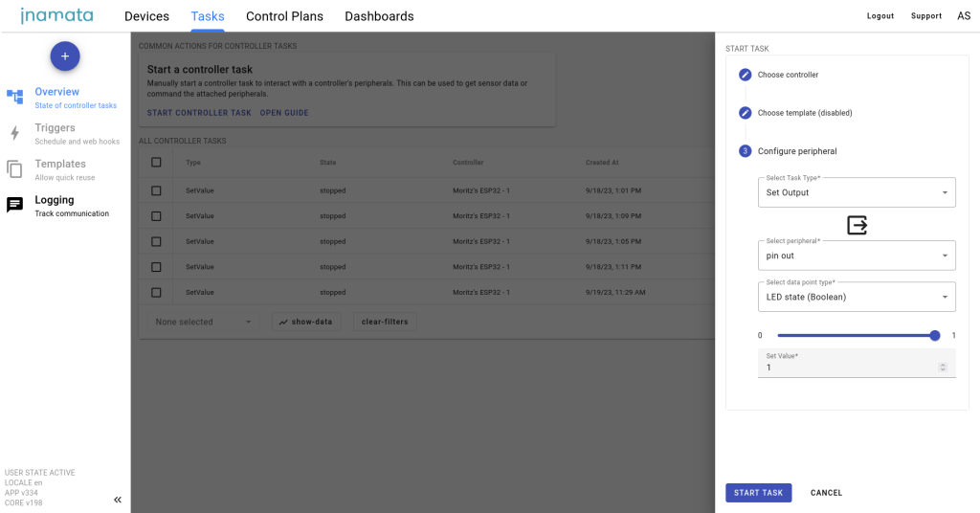
Task: Click the Choose template pencil icon
Action: 745,113
